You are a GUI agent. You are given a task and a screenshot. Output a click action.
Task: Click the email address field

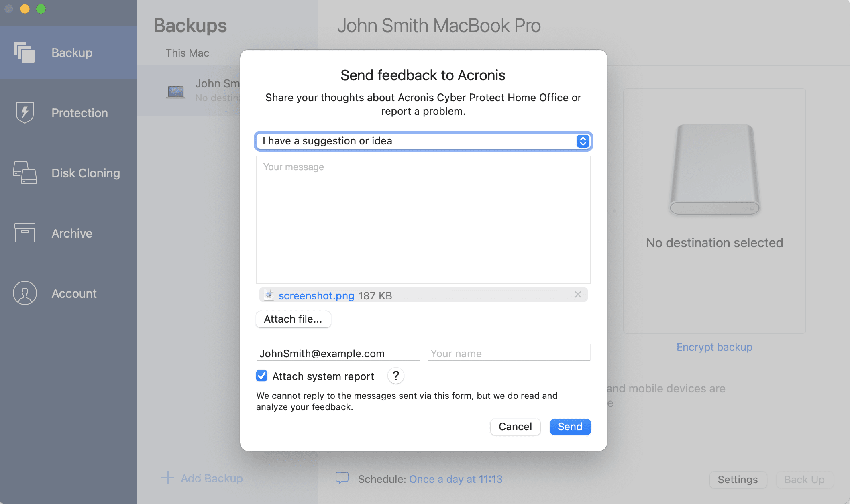[x=338, y=353]
